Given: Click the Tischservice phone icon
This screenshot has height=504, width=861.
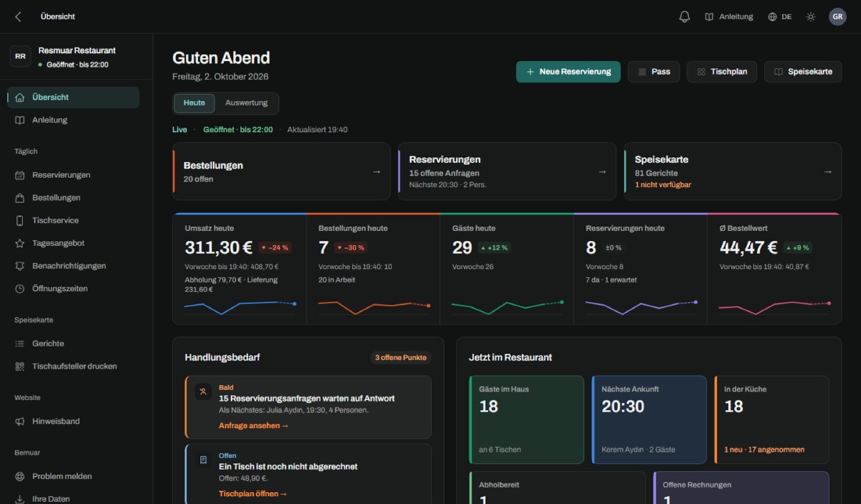Looking at the screenshot, I should click(x=19, y=221).
